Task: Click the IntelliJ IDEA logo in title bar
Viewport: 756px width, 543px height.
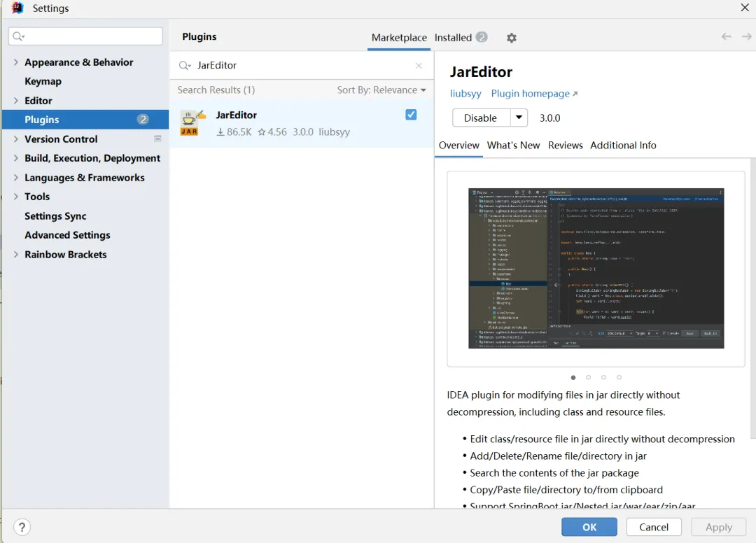Action: point(17,8)
